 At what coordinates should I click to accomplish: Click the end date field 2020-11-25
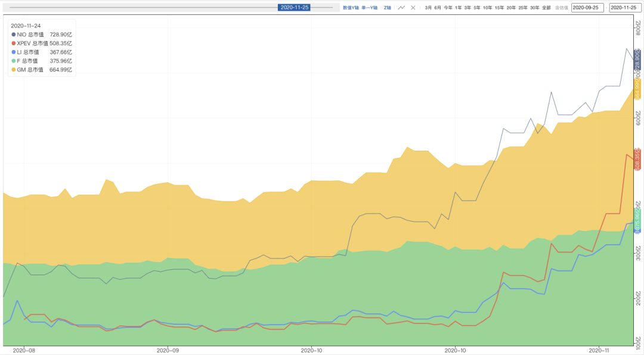pos(625,8)
